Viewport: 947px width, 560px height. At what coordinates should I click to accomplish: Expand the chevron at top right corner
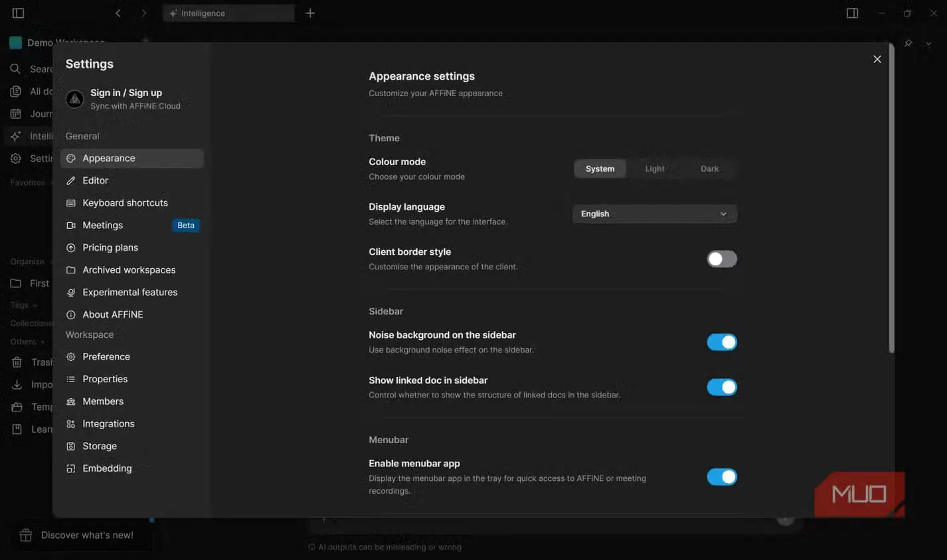point(928,44)
